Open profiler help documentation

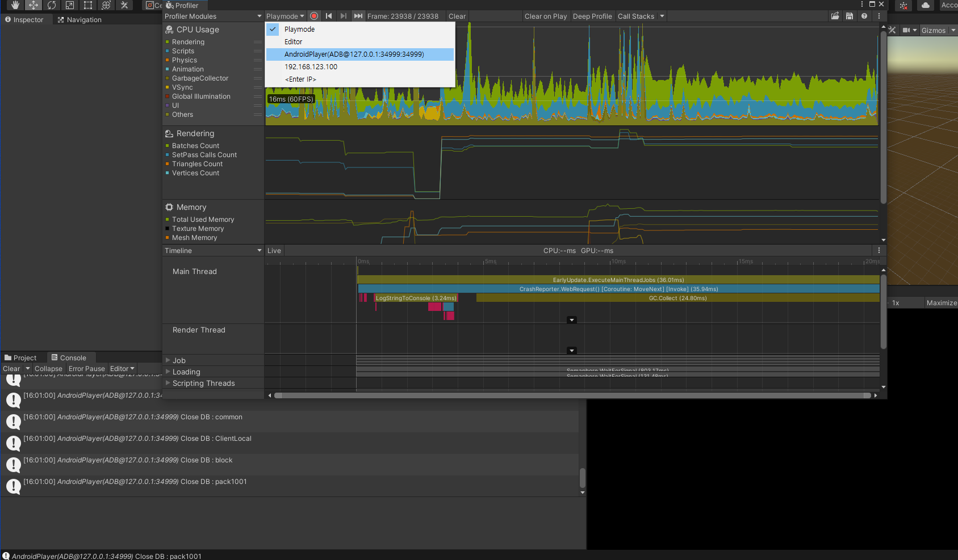[864, 16]
